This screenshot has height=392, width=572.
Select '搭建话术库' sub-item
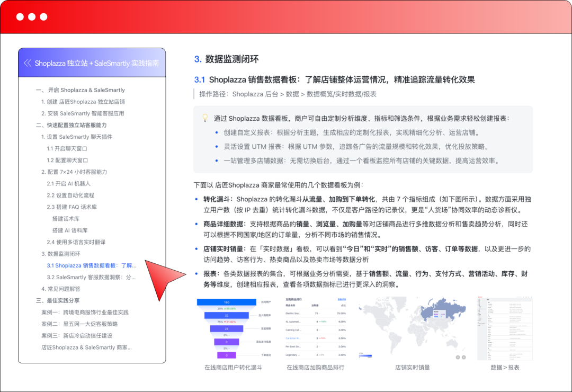66,218
